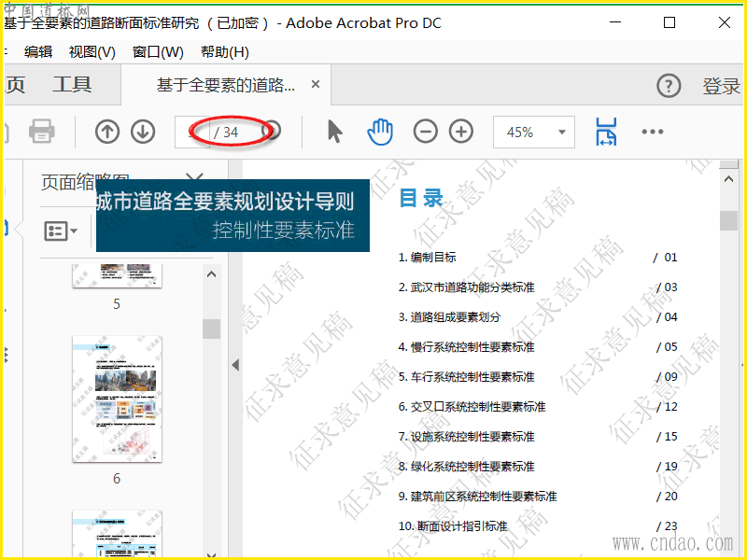Image resolution: width=747 pixels, height=560 pixels.
Task: Click page number / 23 in contents
Action: coord(667,526)
